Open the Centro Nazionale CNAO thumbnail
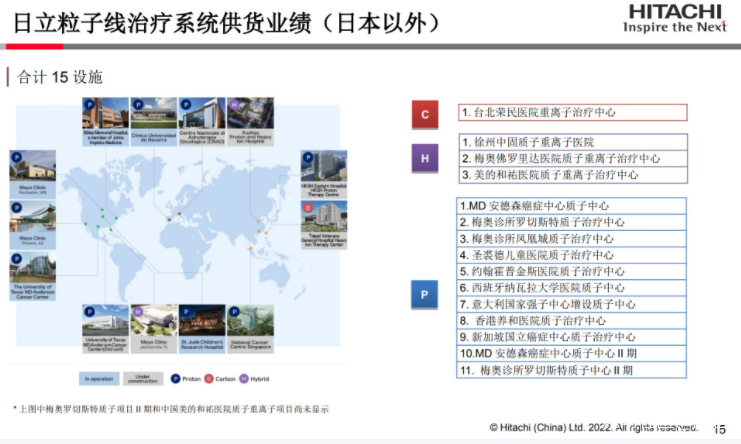Screen dimensions: 741x444 pos(202,122)
